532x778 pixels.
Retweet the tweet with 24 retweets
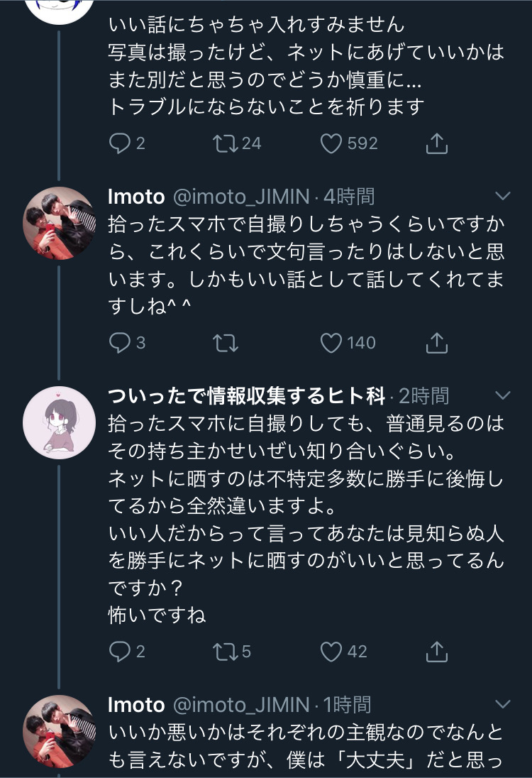point(225,144)
